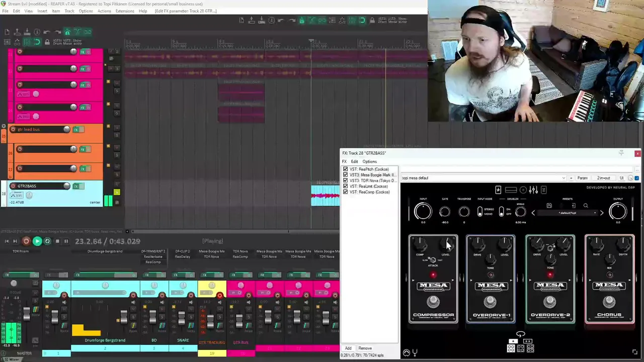The image size is (644, 362).
Task: Adjust the Output knob in the plugin
Action: 618,212
